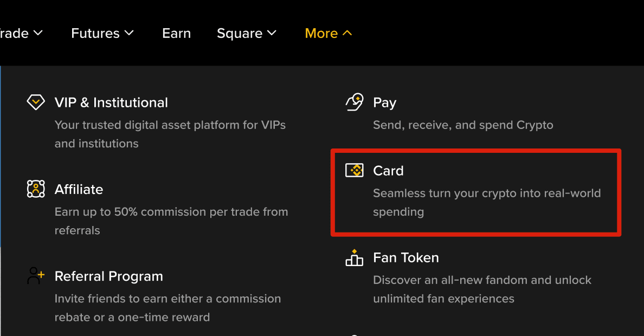Click the Affiliate program icon
644x336 pixels.
pyautogui.click(x=36, y=189)
